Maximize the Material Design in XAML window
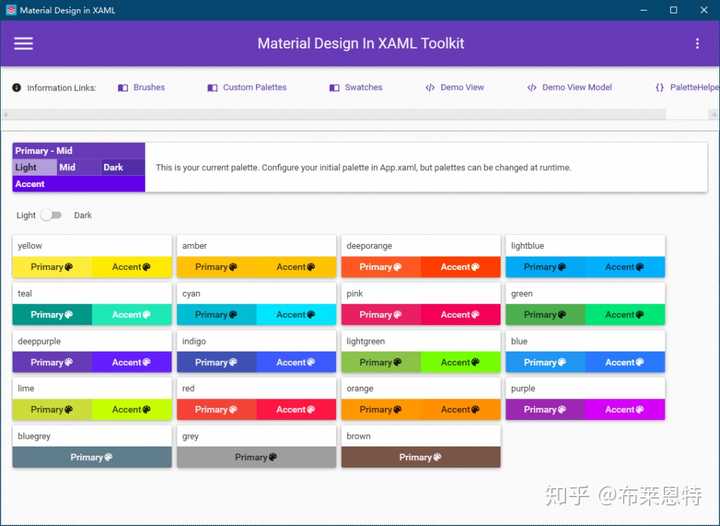The height and width of the screenshot is (526, 720). pos(673,10)
